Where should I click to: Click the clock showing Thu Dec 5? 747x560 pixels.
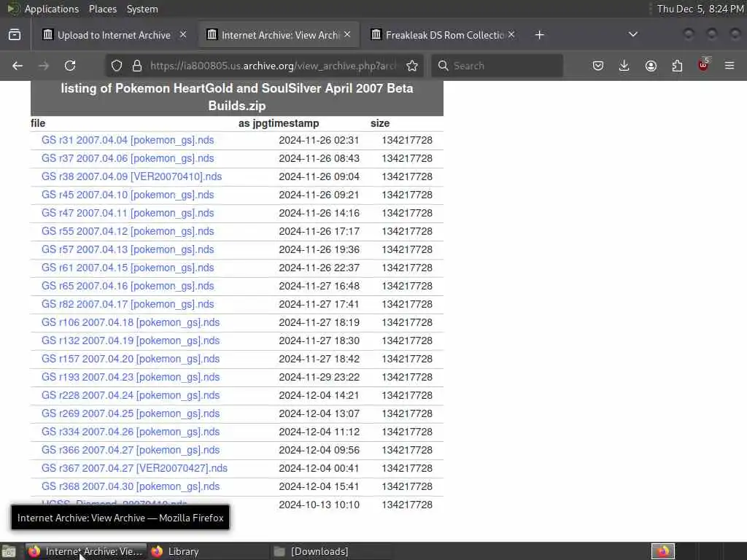coord(700,9)
